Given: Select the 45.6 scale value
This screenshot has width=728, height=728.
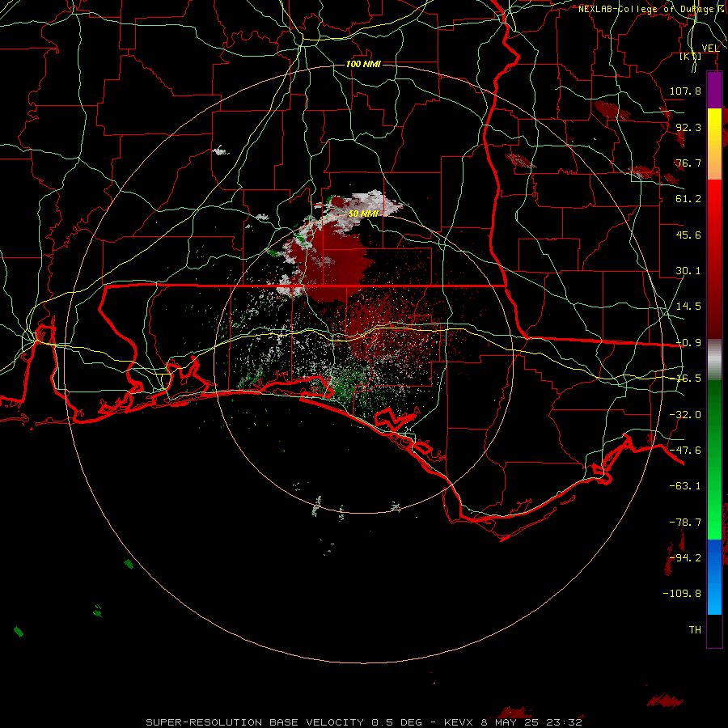Looking at the screenshot, I should pos(688,235).
